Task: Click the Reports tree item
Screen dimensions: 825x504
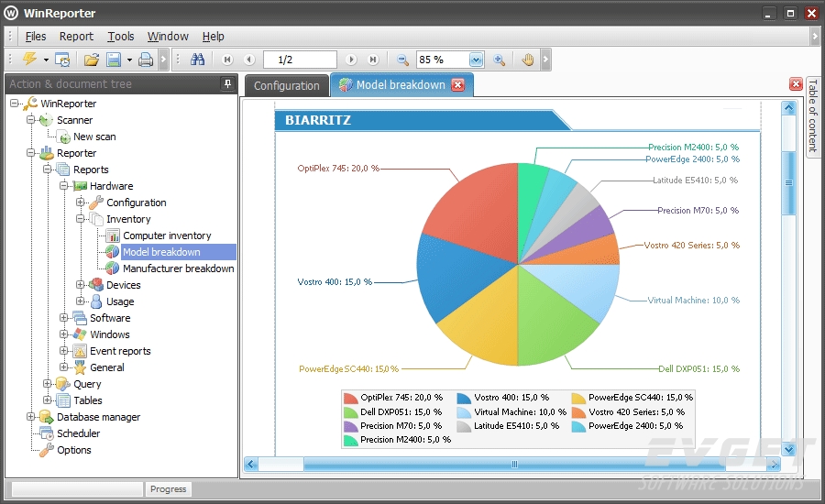Action: [x=91, y=170]
